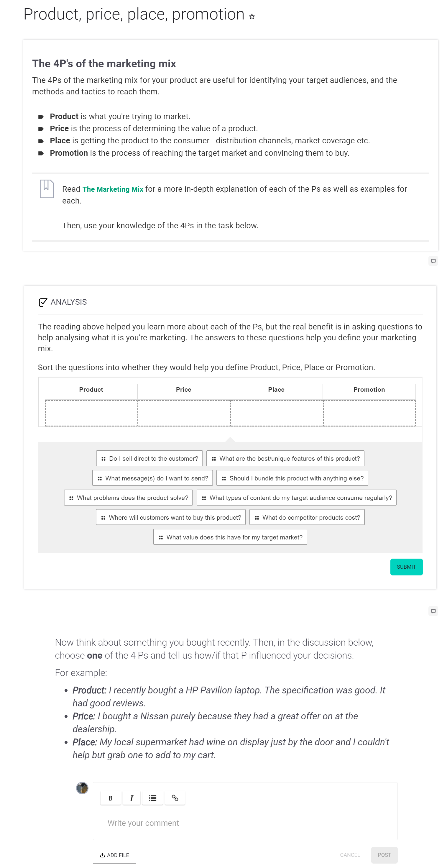
Task: Insert a hyperlink in the comment editor
Action: (x=175, y=798)
